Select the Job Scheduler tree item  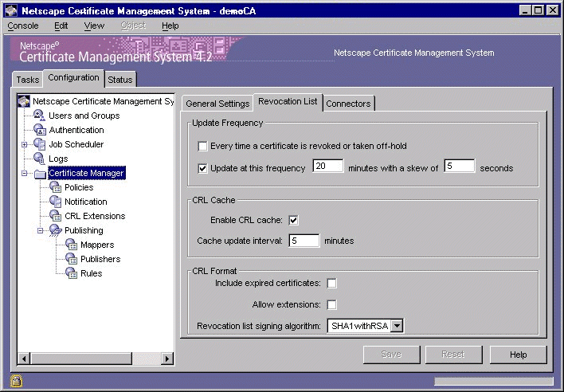[76, 144]
